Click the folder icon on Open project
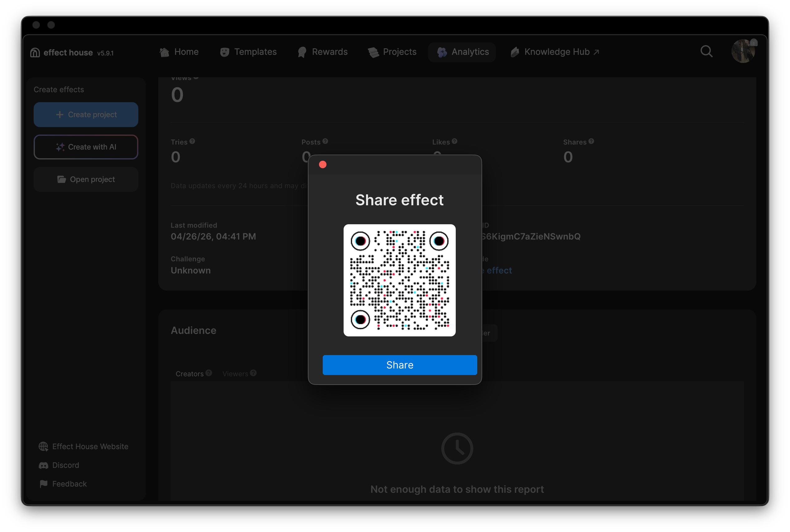This screenshot has height=532, width=790. point(61,179)
